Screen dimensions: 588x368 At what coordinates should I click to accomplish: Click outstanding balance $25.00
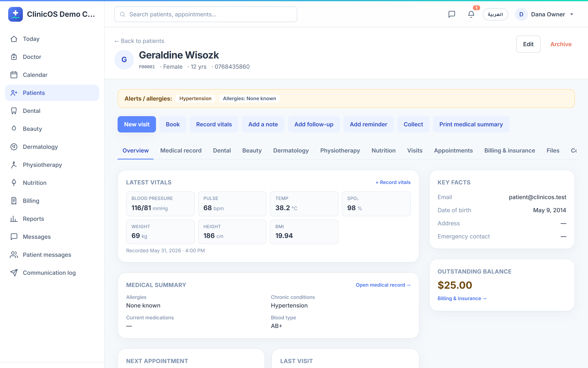click(455, 285)
